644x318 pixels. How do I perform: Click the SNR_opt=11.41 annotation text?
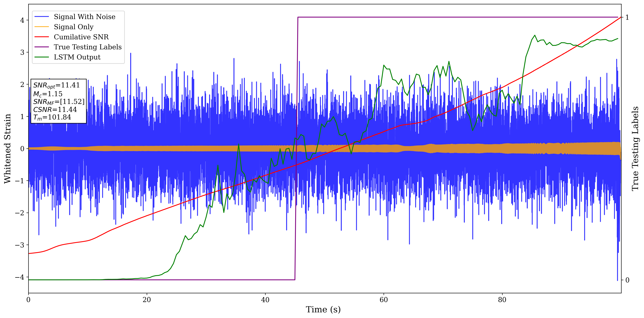tap(56, 85)
